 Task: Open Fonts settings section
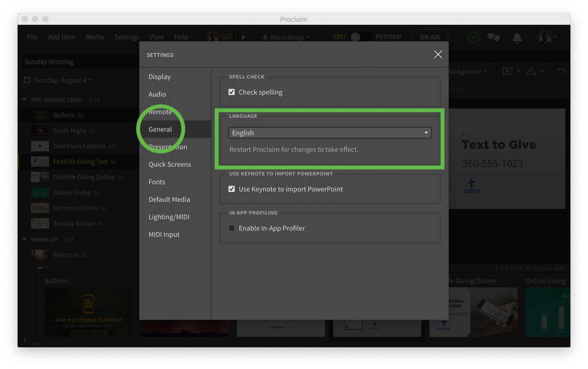tap(157, 182)
